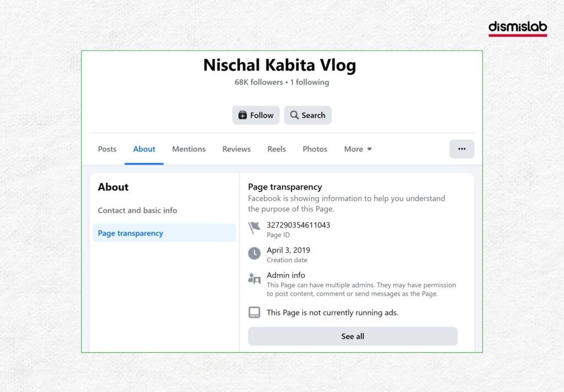Image resolution: width=564 pixels, height=392 pixels.
Task: Select Page transparency in the sidebar
Action: pyautogui.click(x=131, y=233)
